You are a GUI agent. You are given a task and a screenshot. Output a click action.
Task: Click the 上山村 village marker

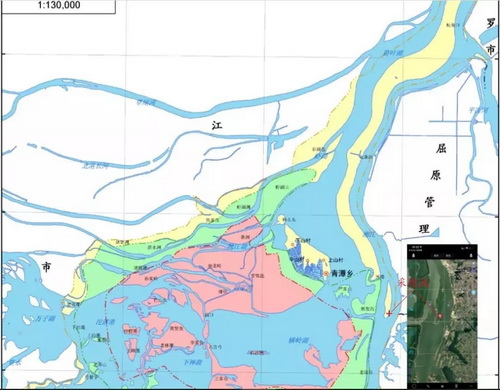(x=323, y=260)
